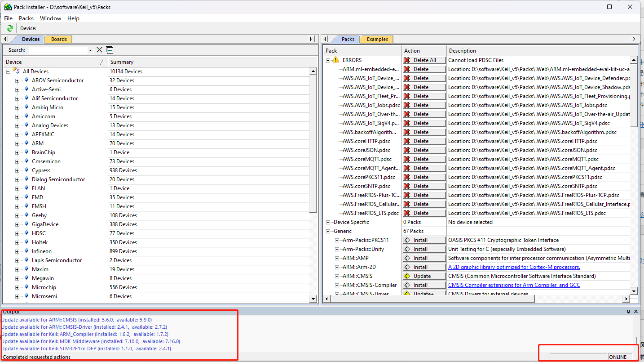
Task: Expand the ARM::CMSIS pack node
Action: (x=337, y=276)
